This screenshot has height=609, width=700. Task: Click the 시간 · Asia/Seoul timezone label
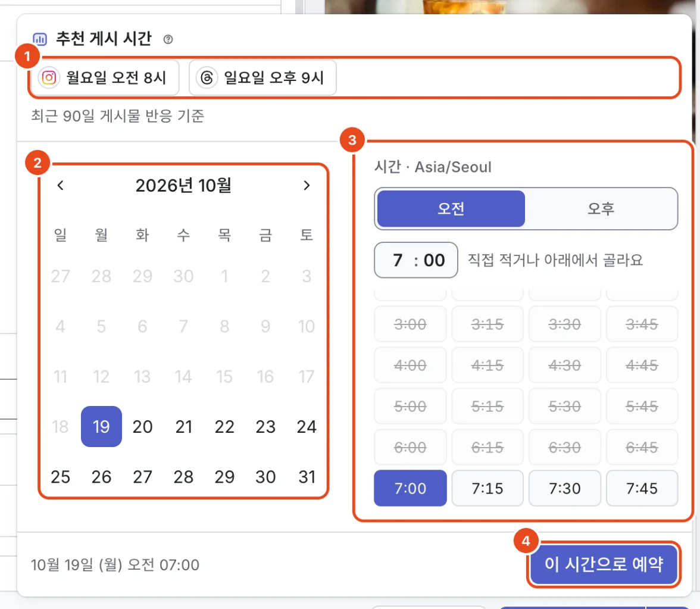(x=433, y=167)
